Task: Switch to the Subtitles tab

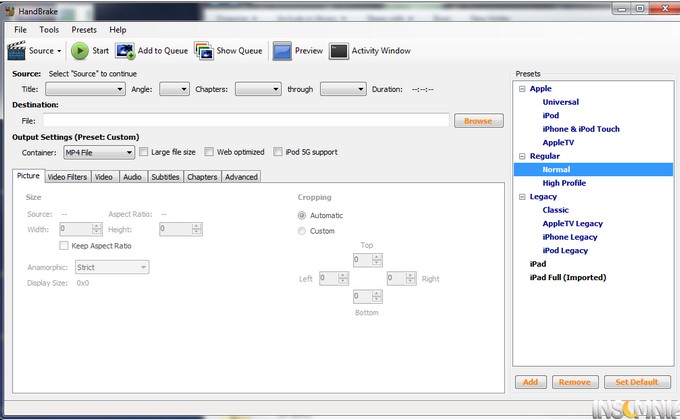Action: tap(165, 177)
